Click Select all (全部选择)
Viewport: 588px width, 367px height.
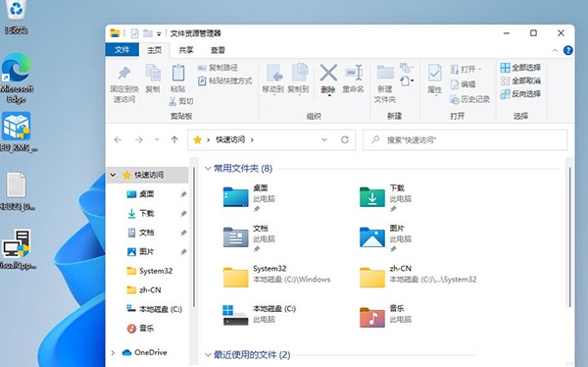pyautogui.click(x=520, y=68)
